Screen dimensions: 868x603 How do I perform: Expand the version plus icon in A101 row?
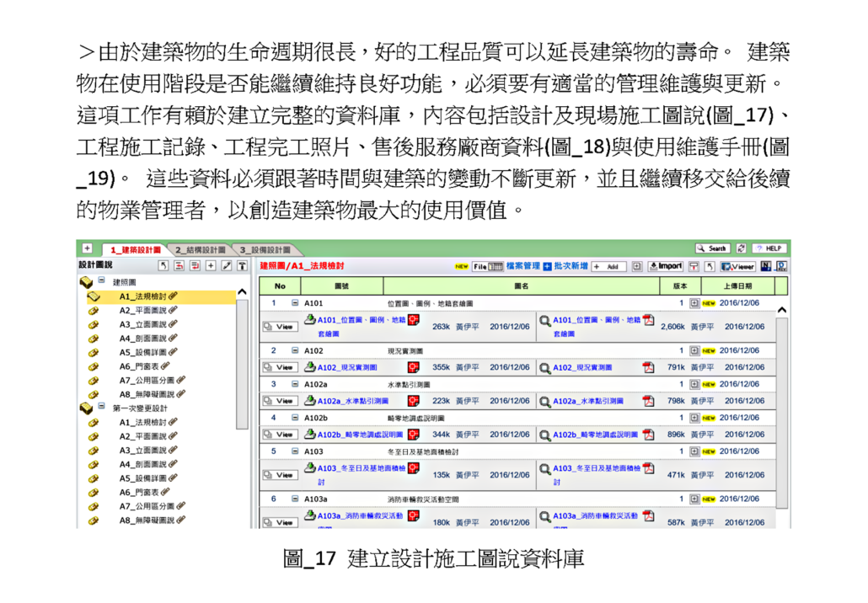coord(694,303)
